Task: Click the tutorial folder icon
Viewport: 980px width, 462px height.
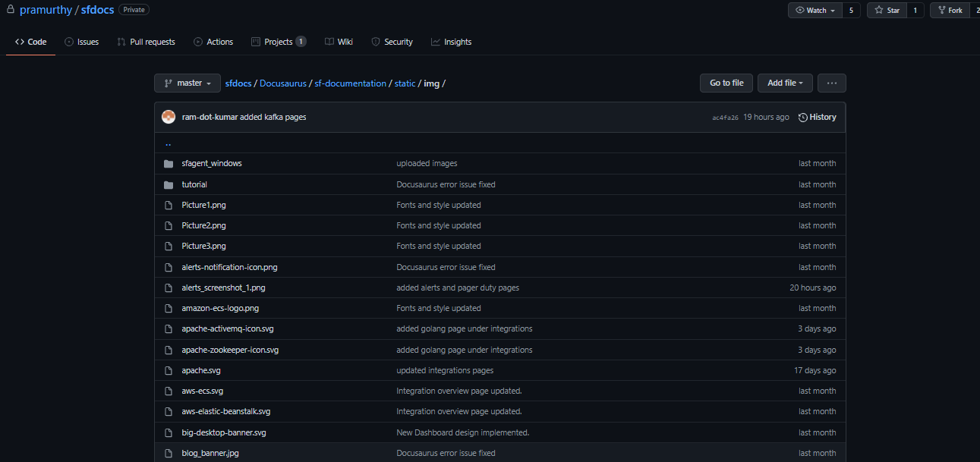Action: point(169,184)
